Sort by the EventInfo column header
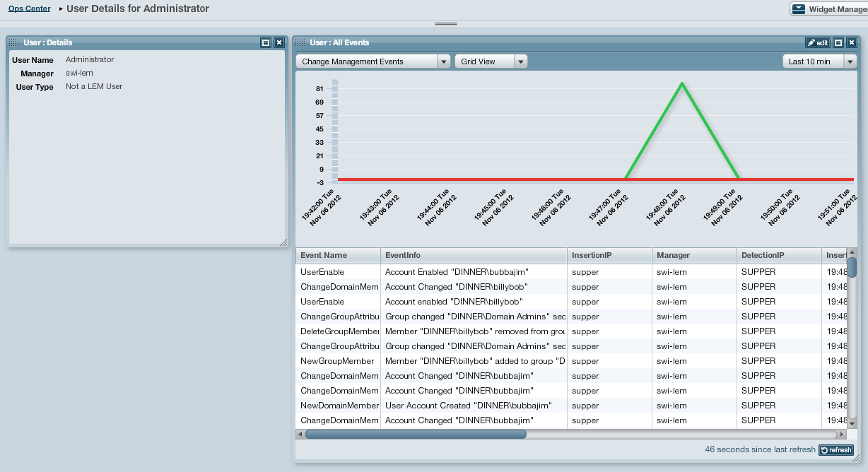The height and width of the screenshot is (472, 868). point(474,255)
